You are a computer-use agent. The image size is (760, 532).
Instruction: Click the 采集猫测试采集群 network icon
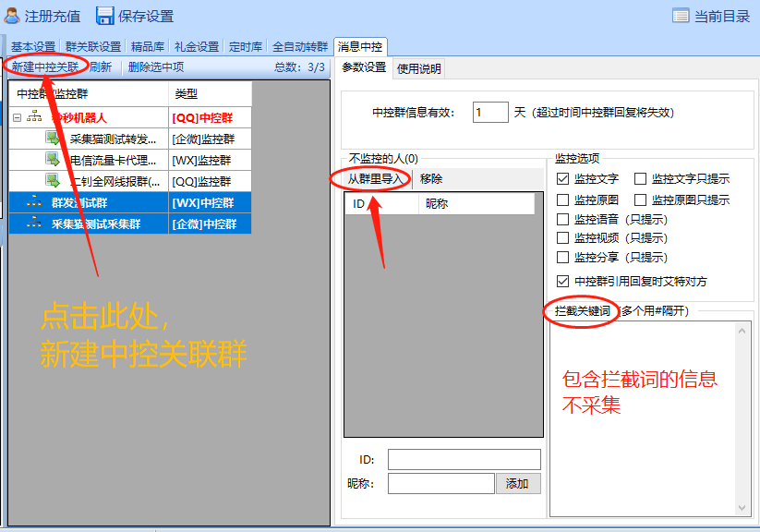tap(35, 224)
